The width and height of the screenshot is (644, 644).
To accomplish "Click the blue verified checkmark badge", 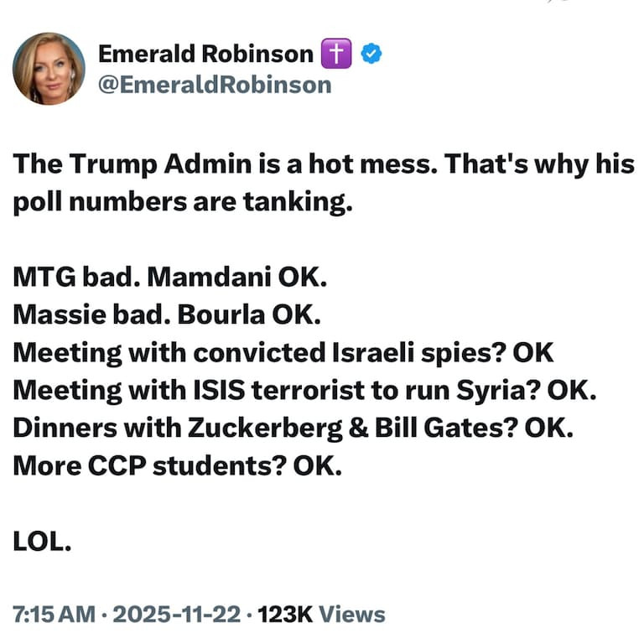I will point(371,55).
